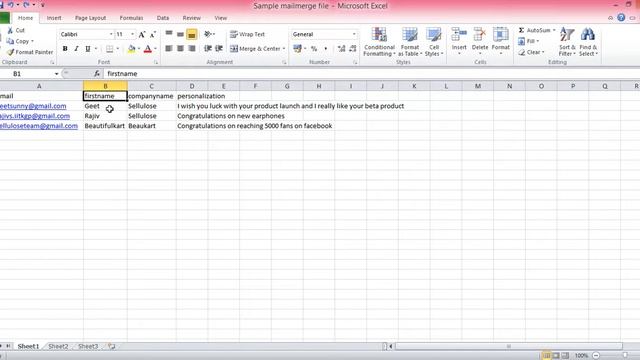Switch to Sheet2 worksheet tab
Screen dimensions: 640x360
58,347
